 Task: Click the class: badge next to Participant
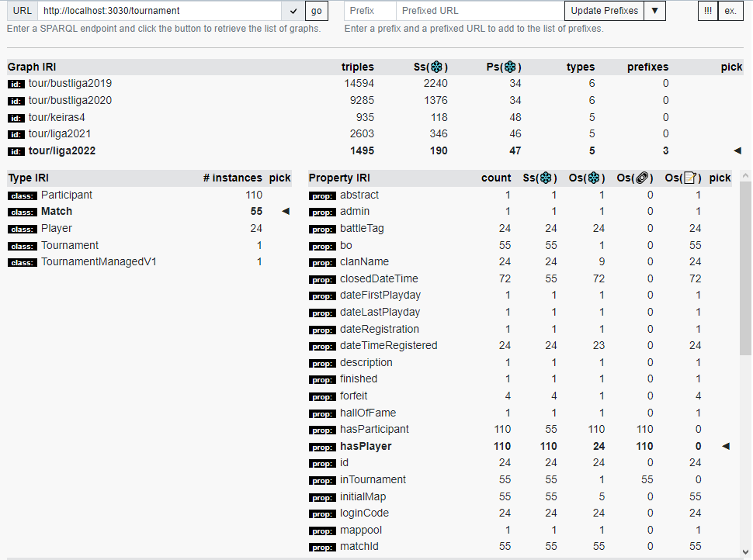pos(22,195)
